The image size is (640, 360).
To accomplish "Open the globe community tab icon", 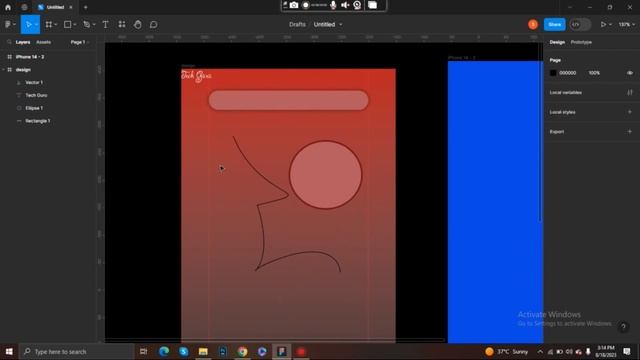I will (x=24, y=7).
